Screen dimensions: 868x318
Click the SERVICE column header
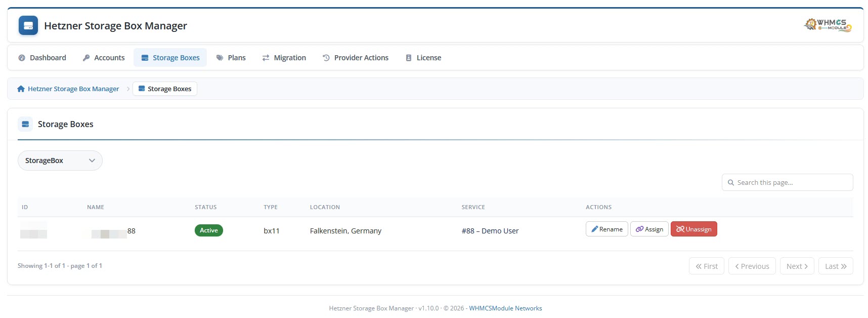(473, 207)
